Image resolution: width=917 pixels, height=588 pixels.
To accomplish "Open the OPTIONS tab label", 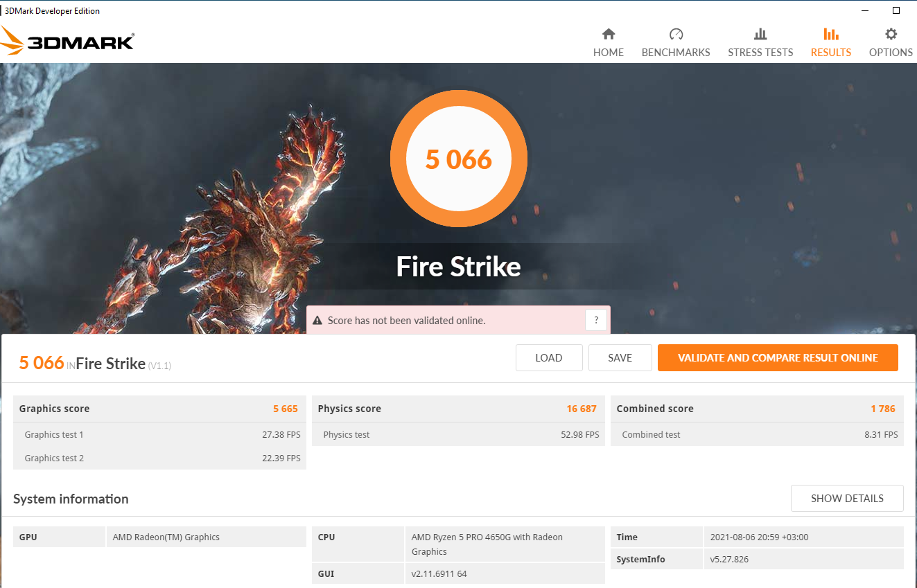I will (x=891, y=53).
